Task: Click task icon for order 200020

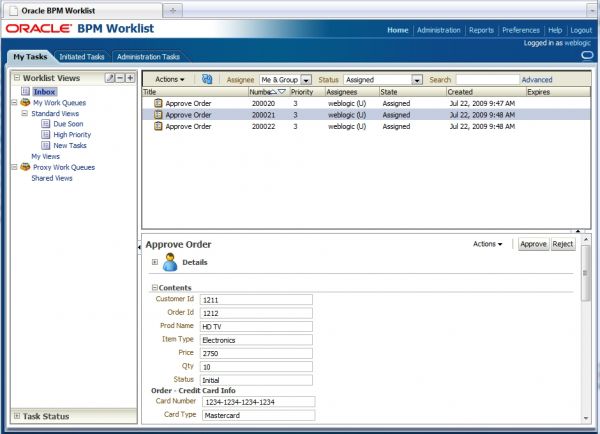Action: [158, 103]
